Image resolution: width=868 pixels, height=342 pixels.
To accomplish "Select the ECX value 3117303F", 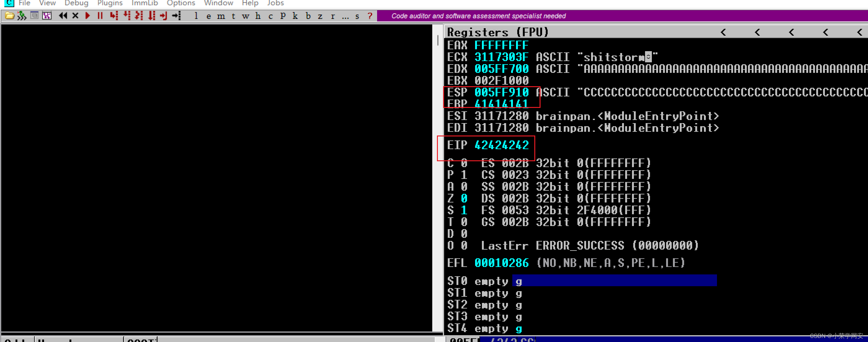I will coord(501,57).
